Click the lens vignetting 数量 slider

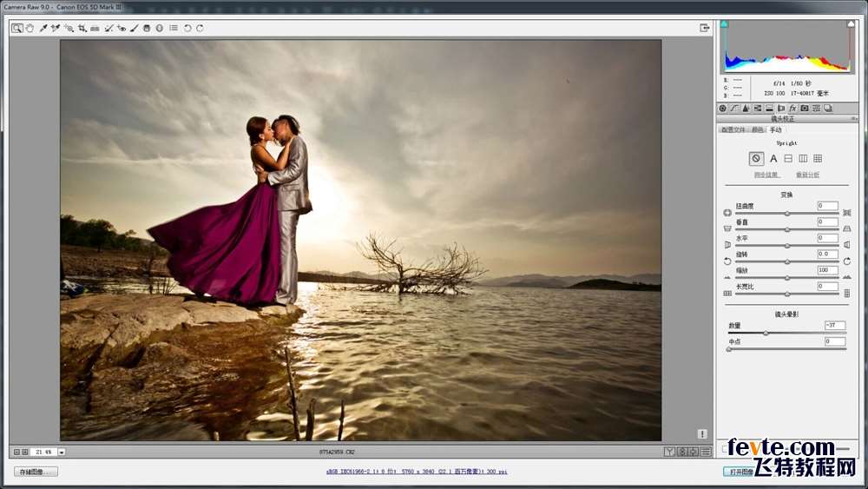766,333
